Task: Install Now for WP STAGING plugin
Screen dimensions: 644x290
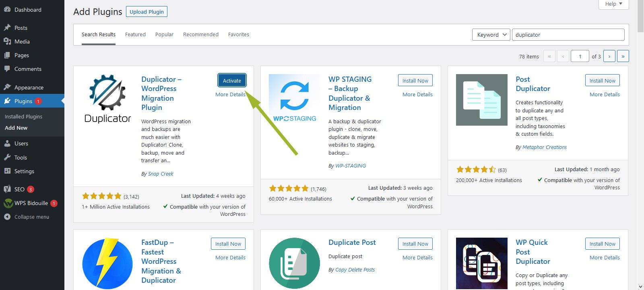Action: [x=415, y=81]
